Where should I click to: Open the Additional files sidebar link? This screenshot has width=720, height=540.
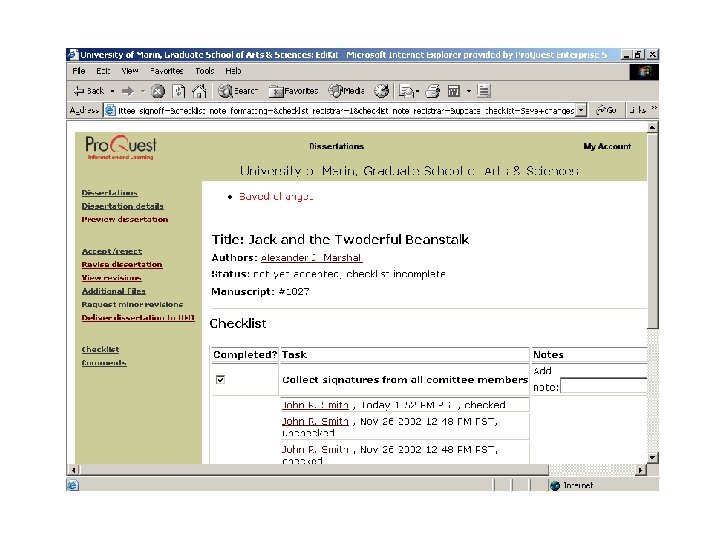point(113,291)
